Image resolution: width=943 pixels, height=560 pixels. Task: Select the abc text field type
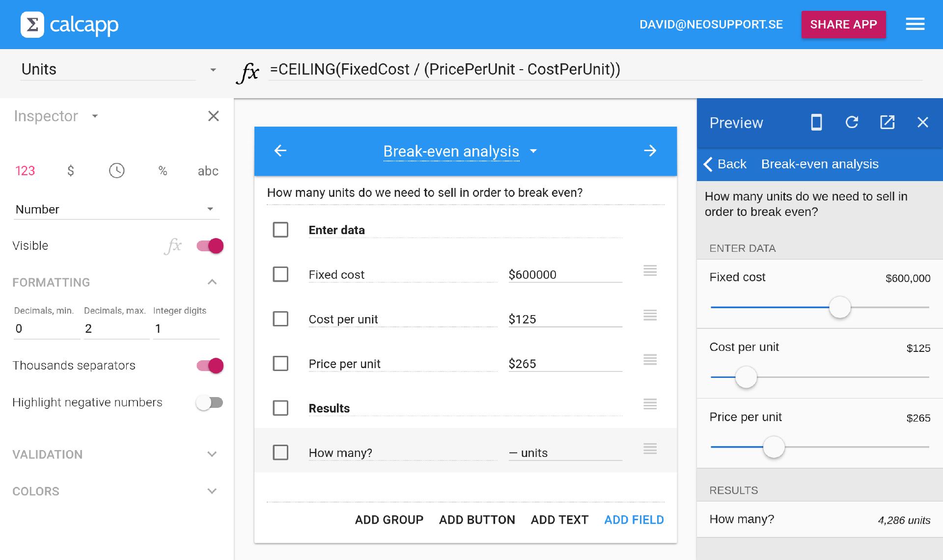tap(208, 171)
